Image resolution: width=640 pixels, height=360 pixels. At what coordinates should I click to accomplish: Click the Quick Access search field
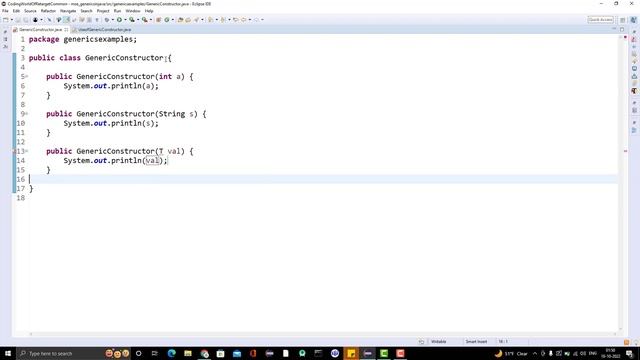coord(600,20)
